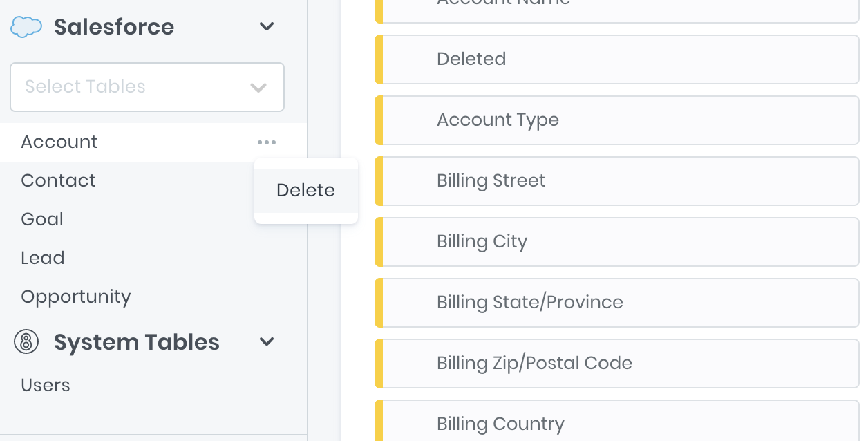Collapse the Salesforce section chevron
868x441 pixels.
click(x=267, y=27)
